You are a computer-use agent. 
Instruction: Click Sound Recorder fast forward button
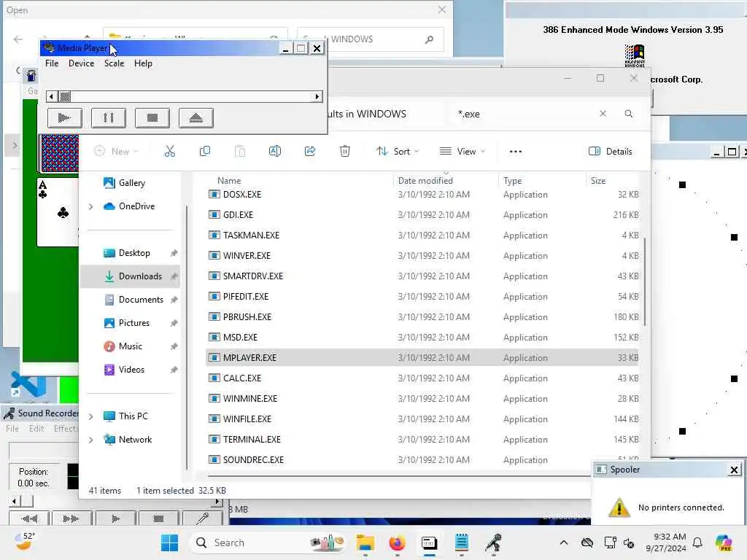71,518
